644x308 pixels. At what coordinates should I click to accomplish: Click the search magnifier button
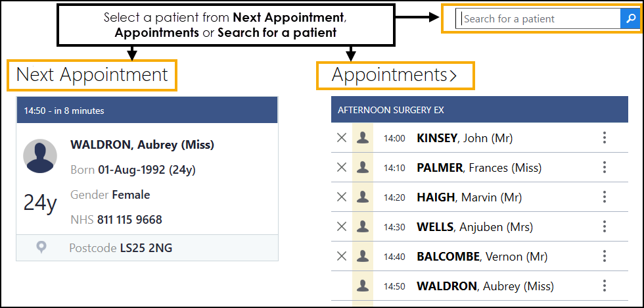click(x=630, y=19)
